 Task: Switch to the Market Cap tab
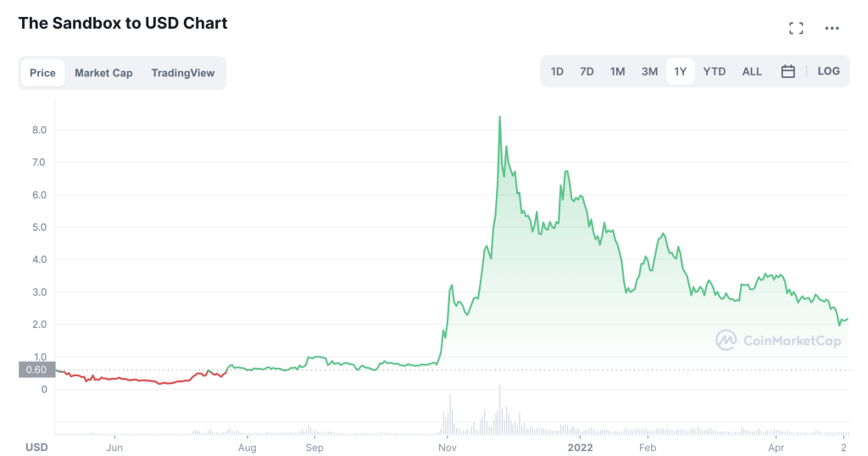click(103, 73)
